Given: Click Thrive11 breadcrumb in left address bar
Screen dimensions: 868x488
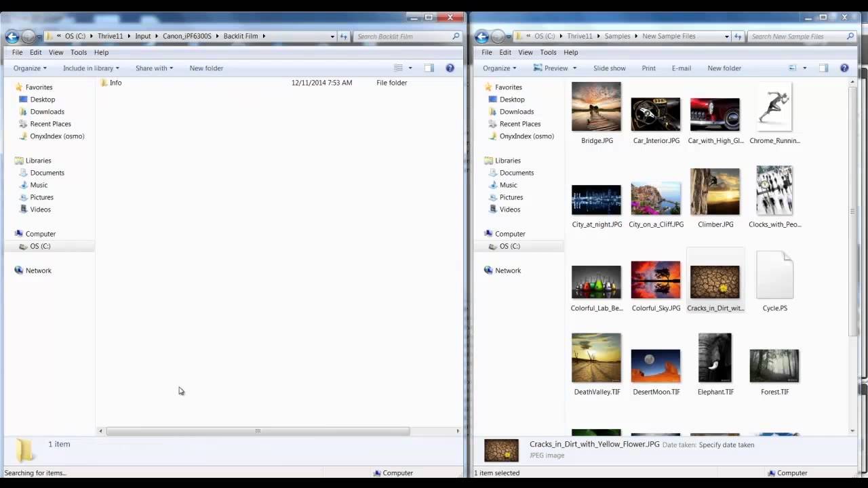Looking at the screenshot, I should (x=111, y=37).
